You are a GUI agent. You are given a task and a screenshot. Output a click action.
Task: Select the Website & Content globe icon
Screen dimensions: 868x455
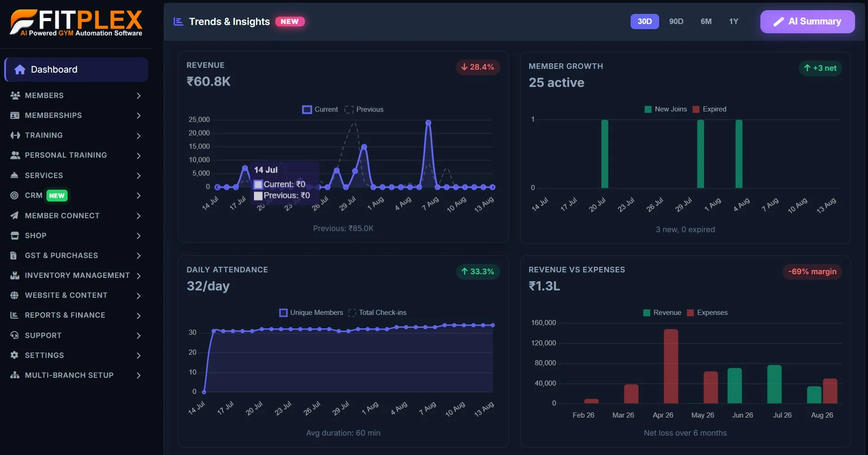(x=15, y=295)
